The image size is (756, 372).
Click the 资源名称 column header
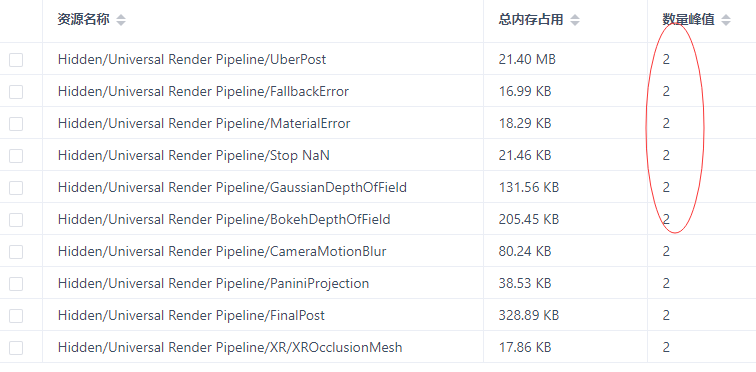(83, 20)
